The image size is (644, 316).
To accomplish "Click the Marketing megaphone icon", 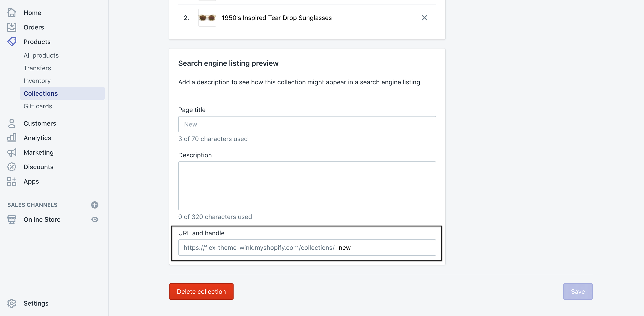I will [12, 153].
